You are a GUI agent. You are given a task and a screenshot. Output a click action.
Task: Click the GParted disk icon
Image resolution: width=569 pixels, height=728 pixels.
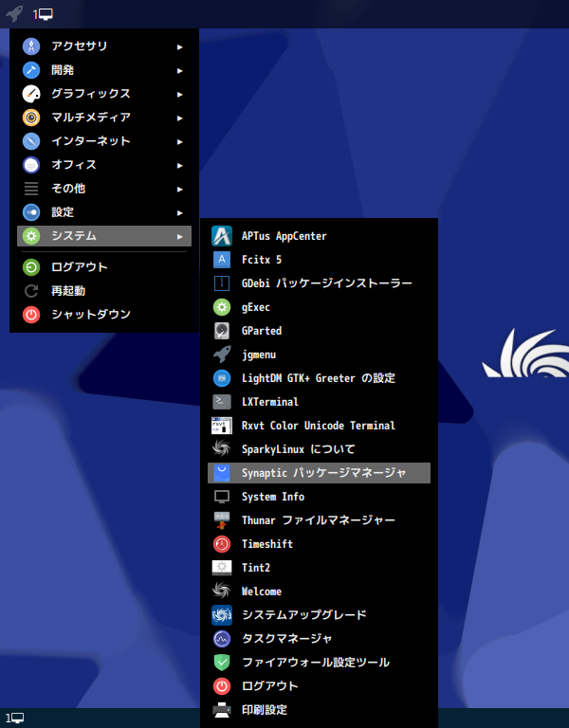(222, 331)
